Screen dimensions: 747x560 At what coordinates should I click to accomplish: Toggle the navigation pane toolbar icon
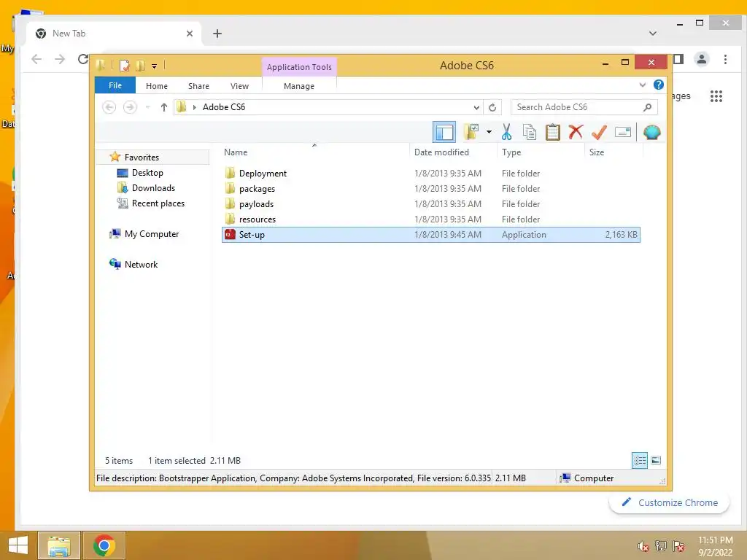click(x=444, y=132)
